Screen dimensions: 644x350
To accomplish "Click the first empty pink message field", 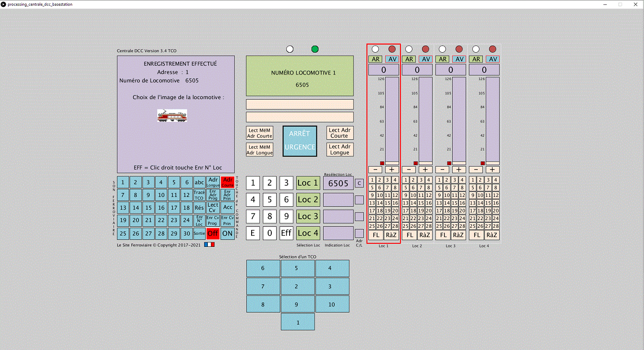I will point(300,104).
